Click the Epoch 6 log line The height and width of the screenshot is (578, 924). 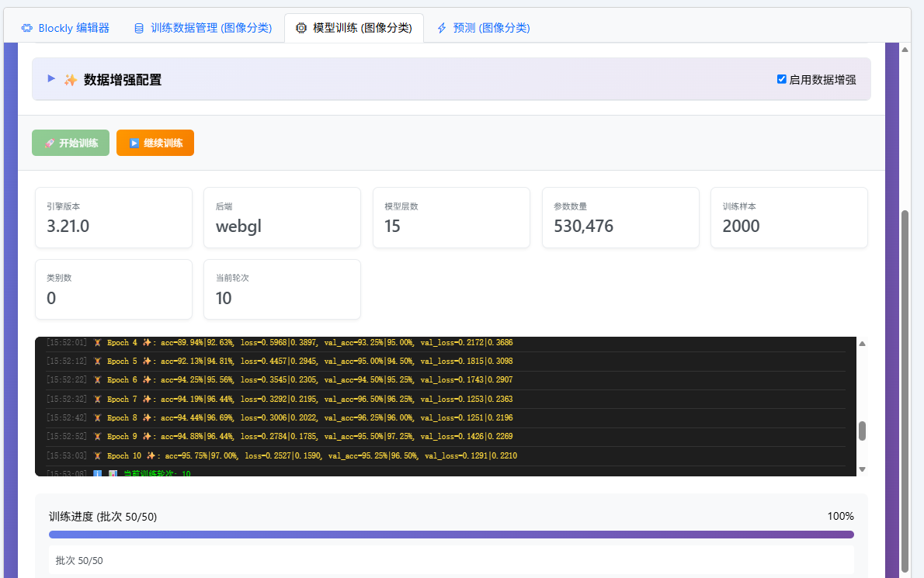click(x=446, y=380)
